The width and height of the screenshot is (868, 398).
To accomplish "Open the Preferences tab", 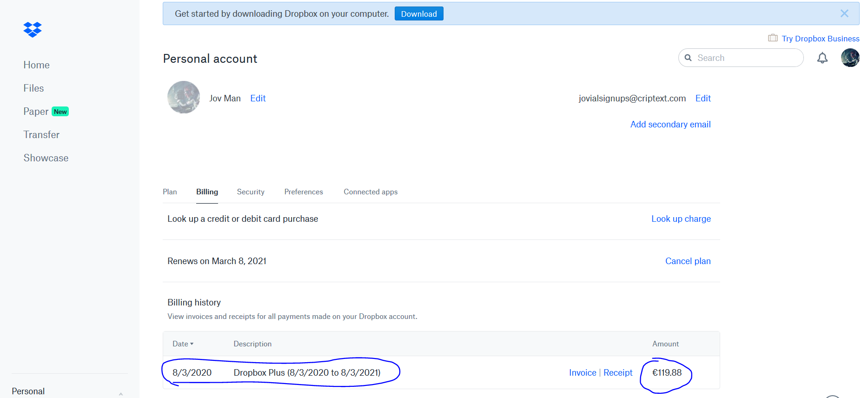I will pos(304,192).
